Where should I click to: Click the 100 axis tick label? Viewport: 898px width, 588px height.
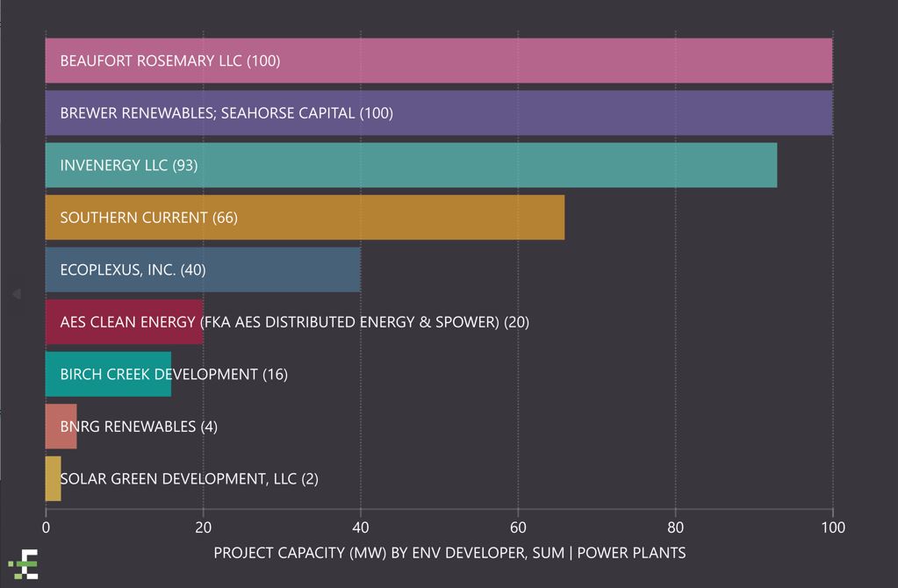pos(832,527)
